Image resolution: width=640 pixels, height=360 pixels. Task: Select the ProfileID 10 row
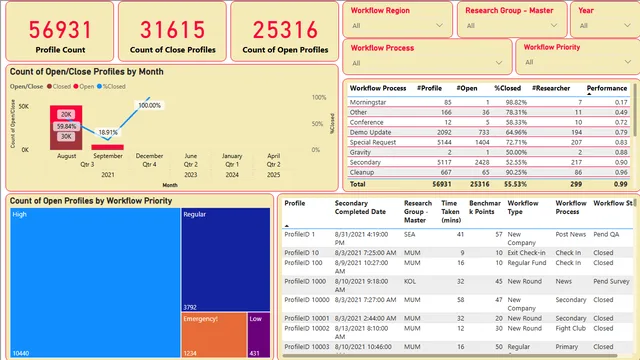pos(457,253)
